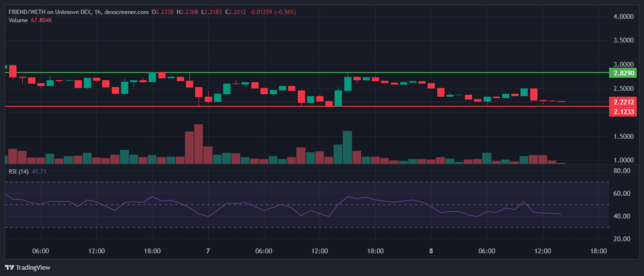
Task: Select the RSI (14) indicator label
Action: point(19,172)
